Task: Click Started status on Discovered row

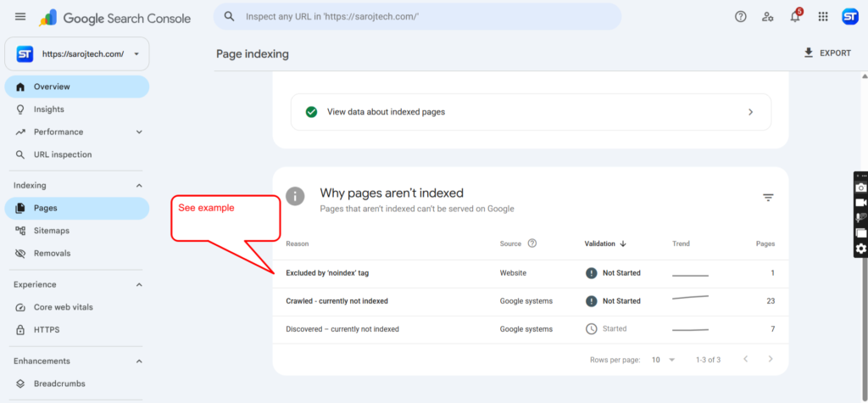Action: (x=606, y=328)
